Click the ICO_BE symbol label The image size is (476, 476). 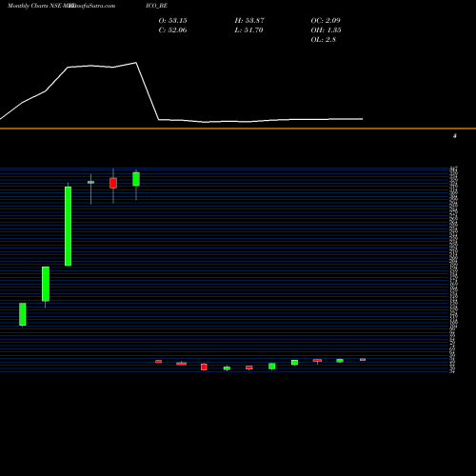click(x=157, y=6)
